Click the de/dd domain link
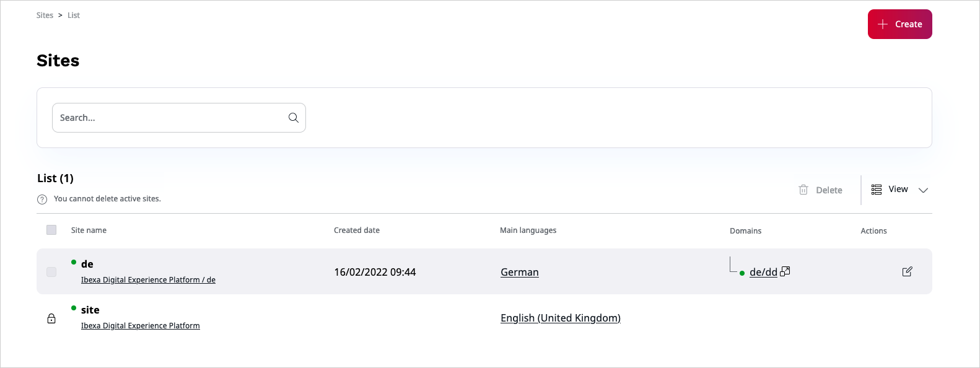The height and width of the screenshot is (368, 980). point(763,272)
